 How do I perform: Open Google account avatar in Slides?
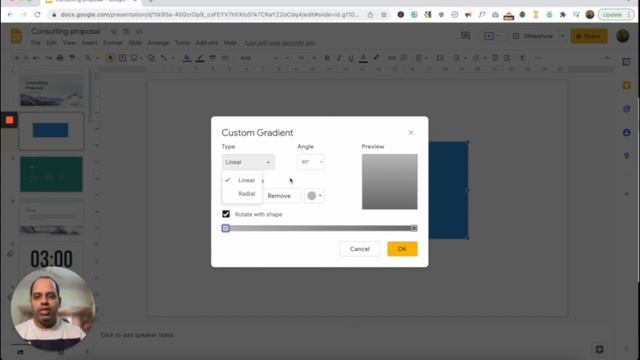coord(623,36)
